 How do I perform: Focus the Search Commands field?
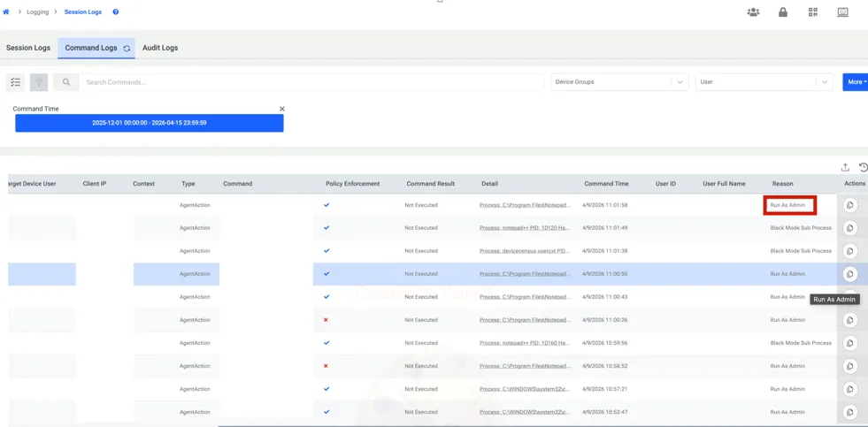311,82
